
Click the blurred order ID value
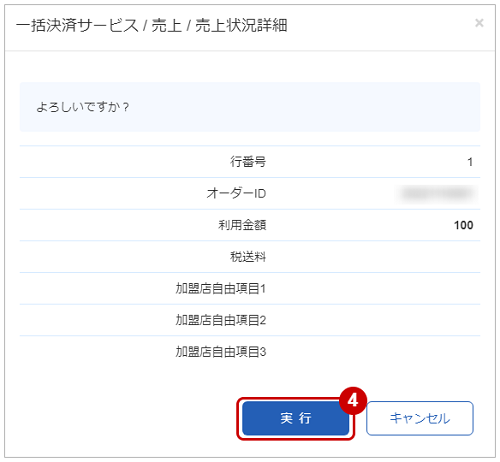coord(437,194)
